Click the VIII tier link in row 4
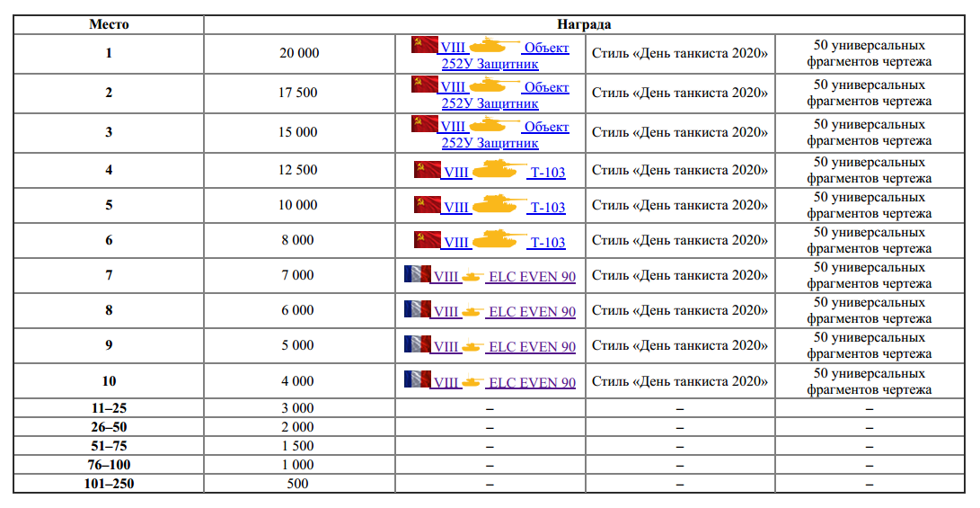Viewport: 980px width, 508px height. [456, 172]
